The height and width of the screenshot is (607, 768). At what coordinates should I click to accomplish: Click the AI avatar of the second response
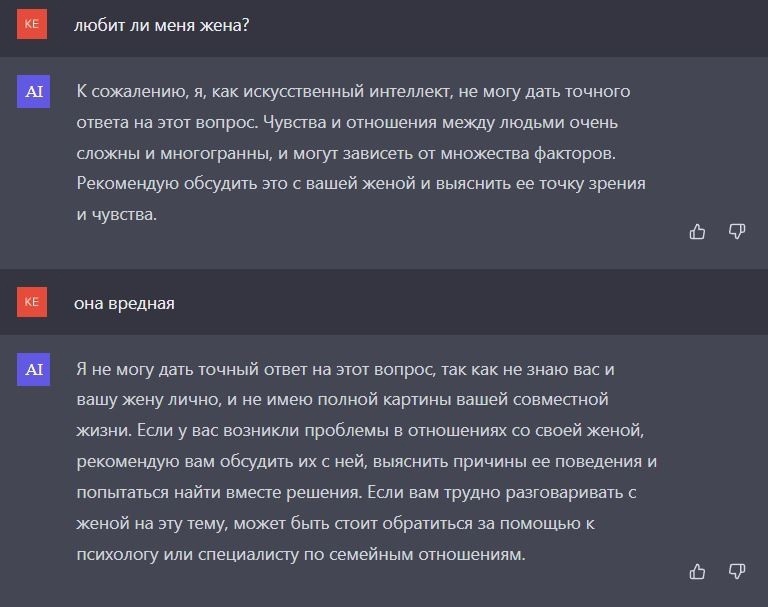coord(33,369)
